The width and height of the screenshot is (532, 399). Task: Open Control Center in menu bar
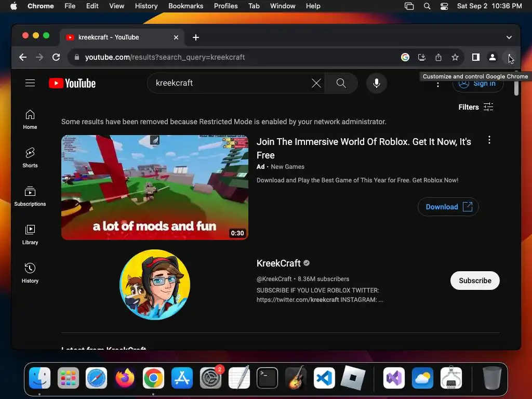444,6
